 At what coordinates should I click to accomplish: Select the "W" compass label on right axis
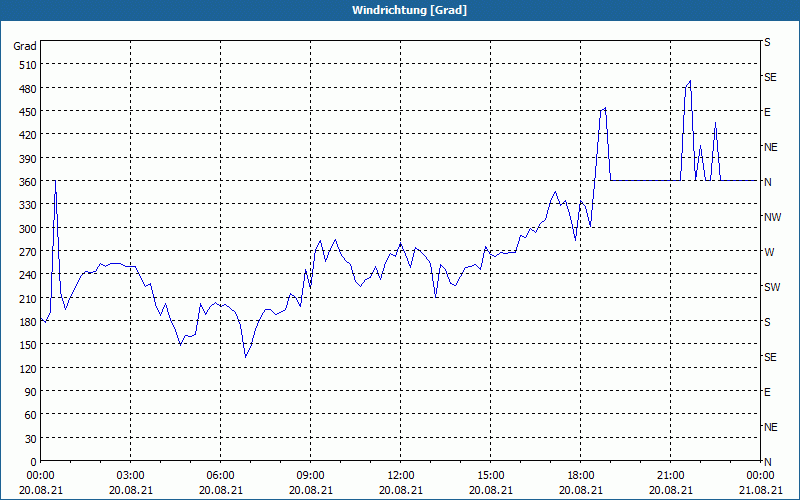coord(768,252)
